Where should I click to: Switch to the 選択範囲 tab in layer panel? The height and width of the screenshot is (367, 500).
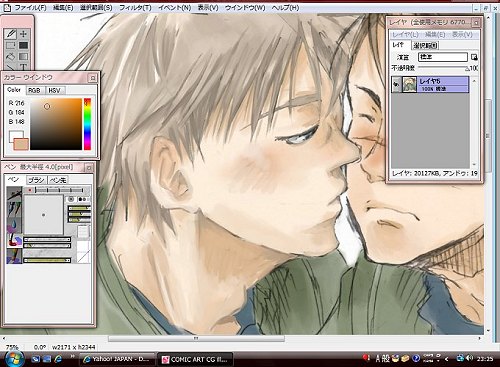click(x=425, y=45)
